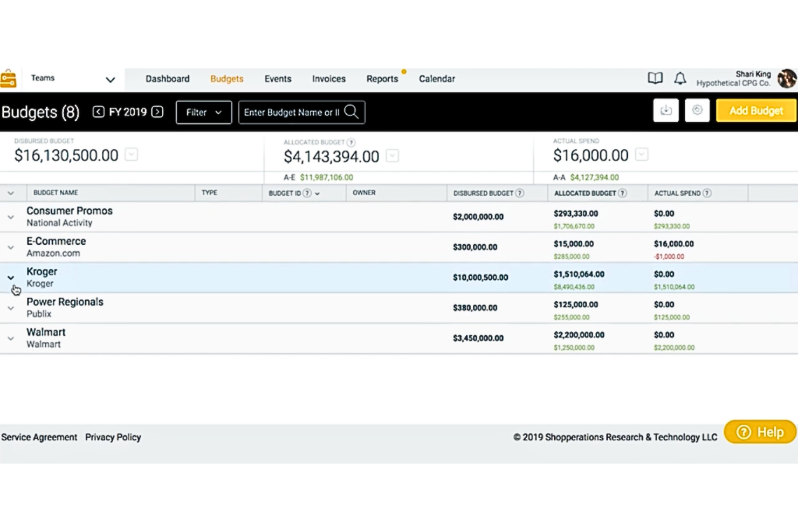Click Shari King profile avatar
This screenshot has height=532, width=798.
click(787, 79)
